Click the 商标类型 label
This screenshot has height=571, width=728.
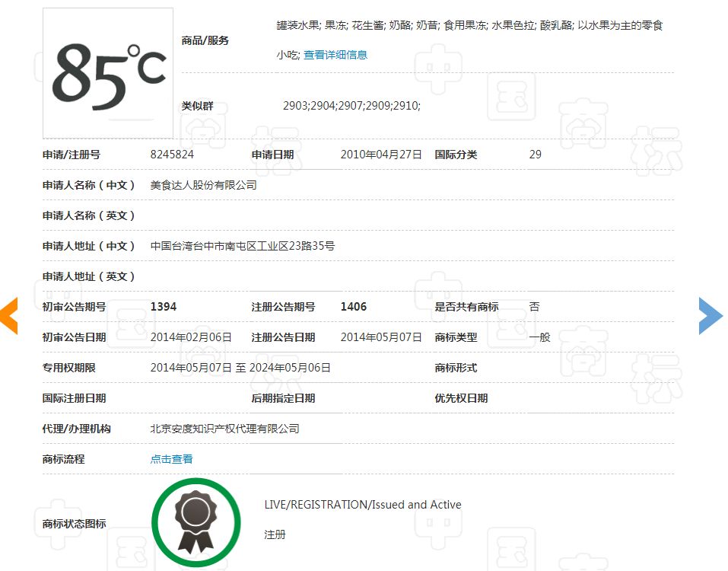tap(456, 337)
